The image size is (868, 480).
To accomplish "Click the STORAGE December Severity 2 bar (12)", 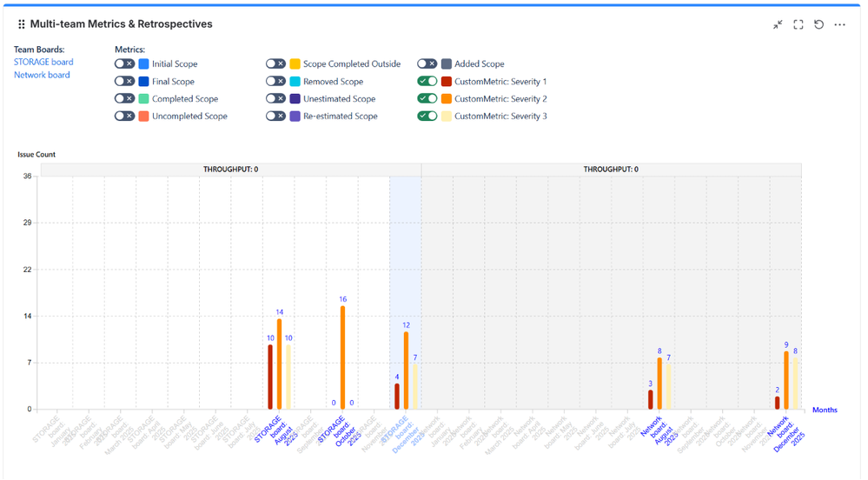I will (406, 370).
